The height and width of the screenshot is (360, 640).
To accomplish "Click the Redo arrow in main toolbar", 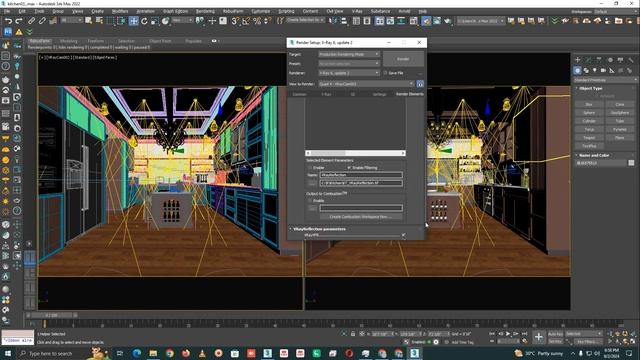I will pyautogui.click(x=19, y=20).
